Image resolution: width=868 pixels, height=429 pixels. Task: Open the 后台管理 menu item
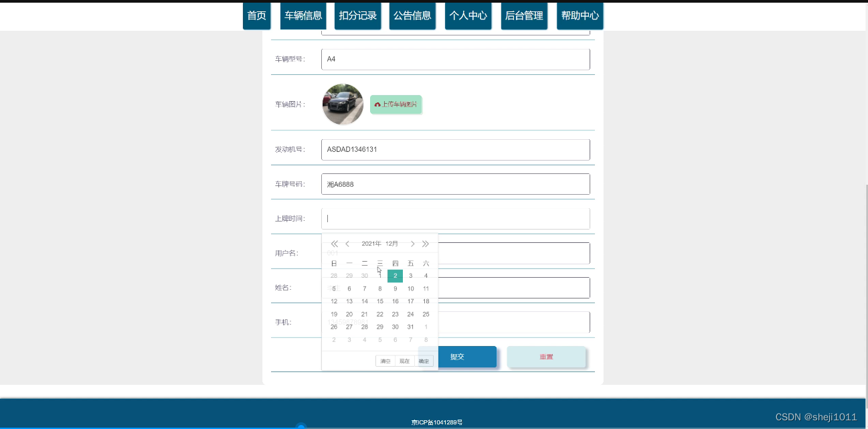click(523, 16)
